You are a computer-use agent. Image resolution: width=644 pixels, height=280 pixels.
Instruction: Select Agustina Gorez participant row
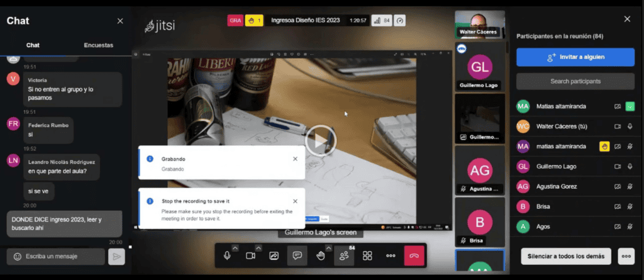tap(575, 187)
